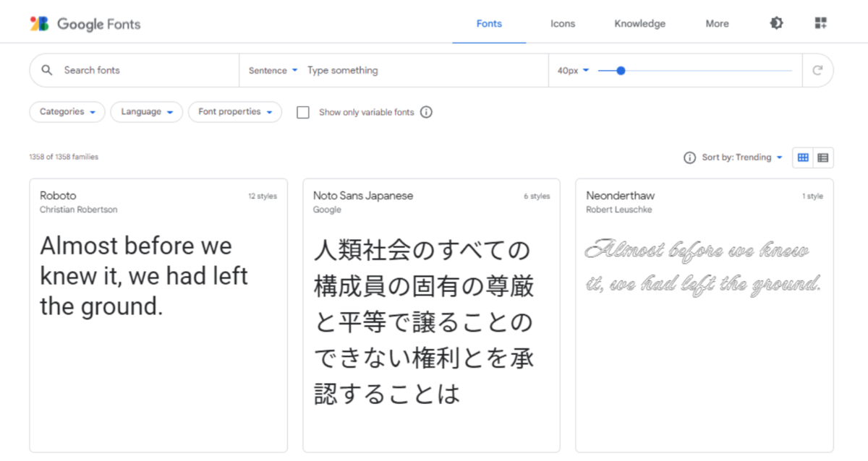
Task: Click the Robert Leuschke designer name
Action: [x=620, y=210]
